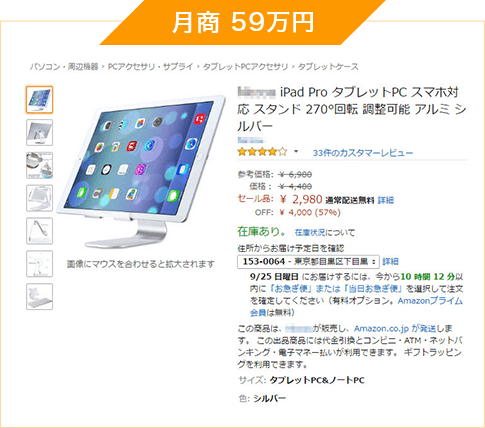The height and width of the screenshot is (428, 485).
Task: Go to パソコン・周辺機器 breadcrumb
Action: (64, 67)
